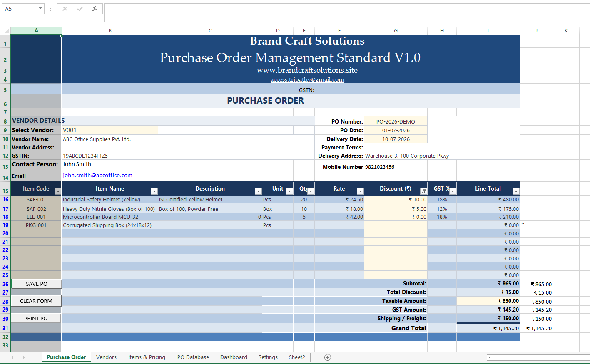Viewport: 590px width, 364px height.
Task: Click the next sheet navigation arrow
Action: coord(24,357)
